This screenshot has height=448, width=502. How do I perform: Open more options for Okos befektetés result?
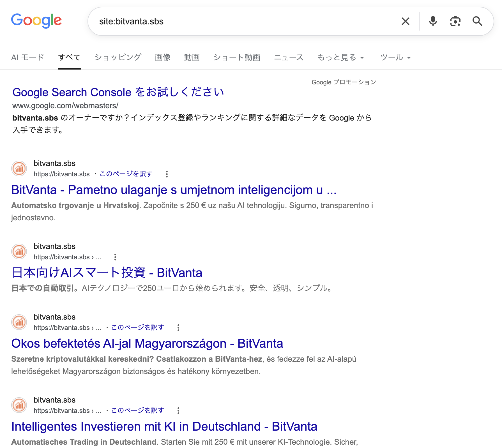point(178,328)
